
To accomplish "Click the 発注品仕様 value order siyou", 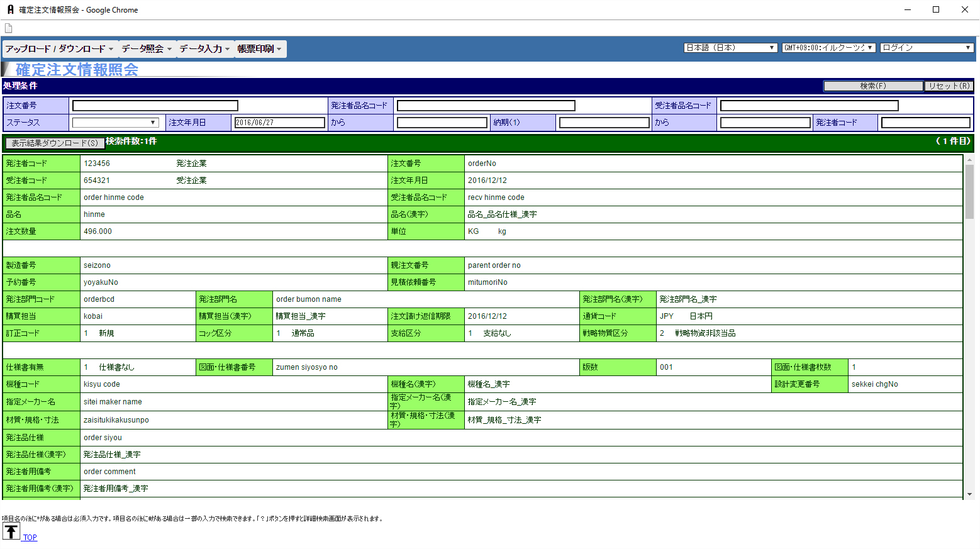I will (103, 438).
